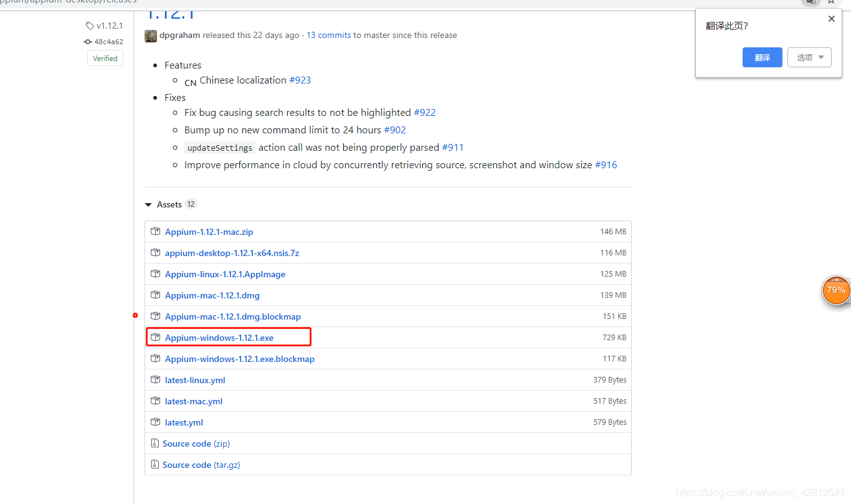Screen dimensions: 851x504
Task: Download Appium-mac-1.12.1.dmg.blockmap
Action: click(233, 316)
